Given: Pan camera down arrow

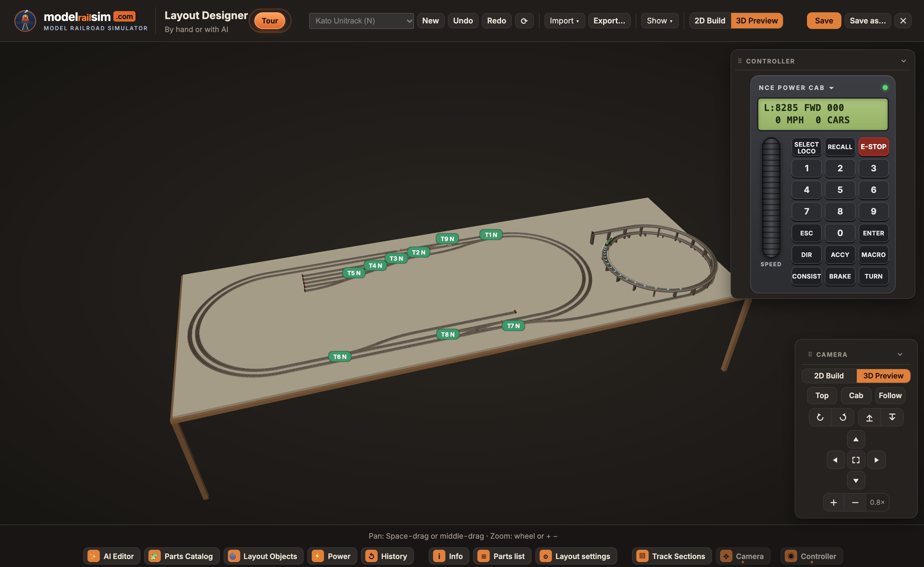Looking at the screenshot, I should 856,480.
